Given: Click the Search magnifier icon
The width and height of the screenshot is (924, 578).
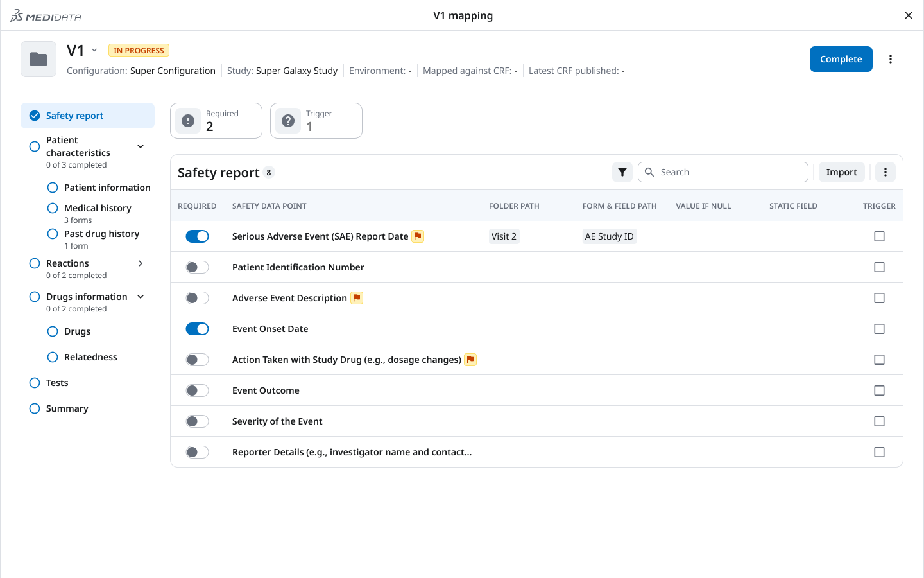Looking at the screenshot, I should point(649,172).
